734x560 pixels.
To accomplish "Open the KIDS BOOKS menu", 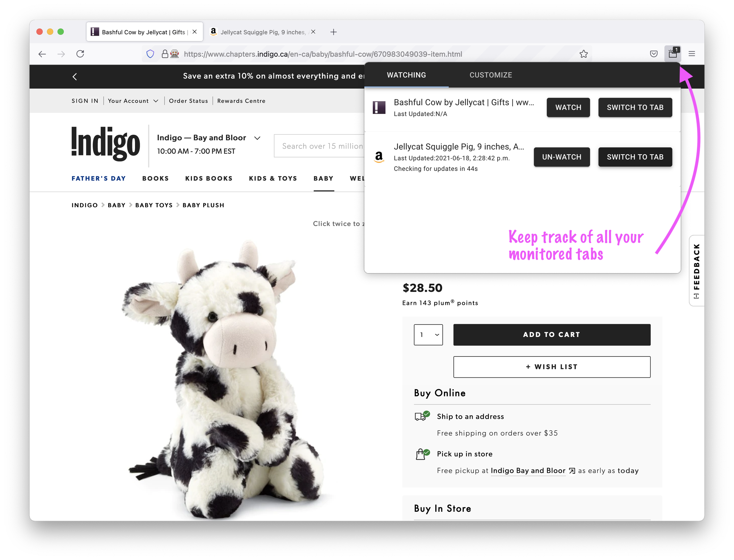I will coord(209,179).
